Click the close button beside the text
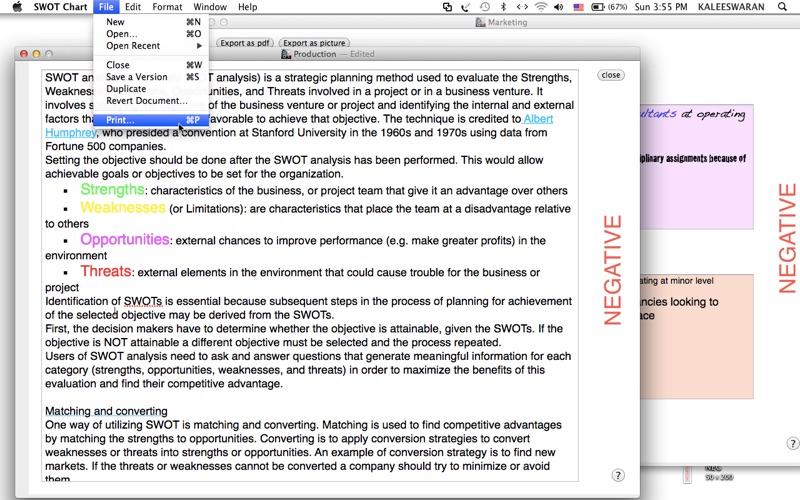Screen dimensions: 800x500 click(611, 75)
